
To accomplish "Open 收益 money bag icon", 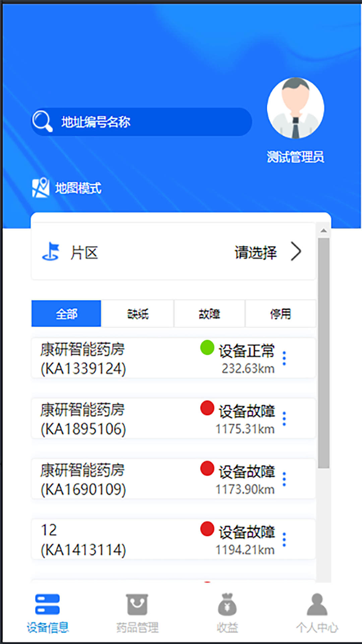I will point(227,604).
